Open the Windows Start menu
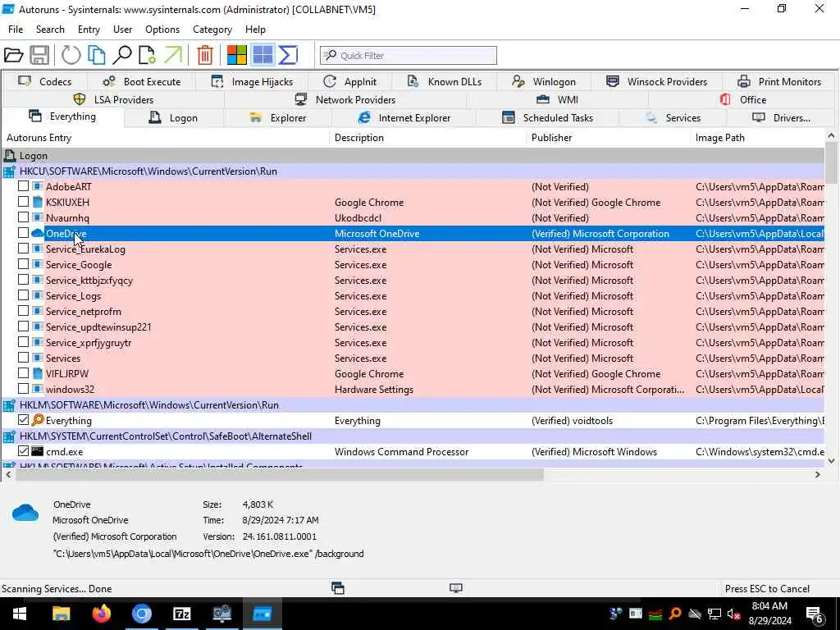 20,614
